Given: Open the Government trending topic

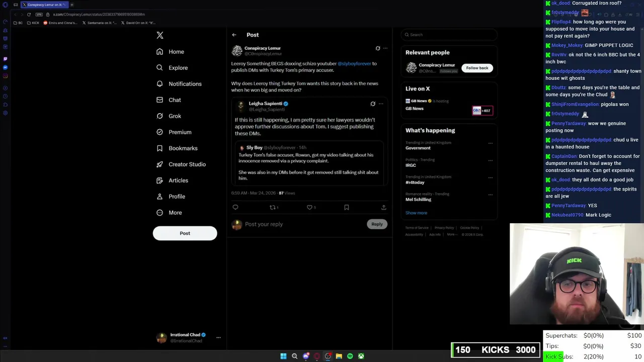Looking at the screenshot, I should click(418, 148).
